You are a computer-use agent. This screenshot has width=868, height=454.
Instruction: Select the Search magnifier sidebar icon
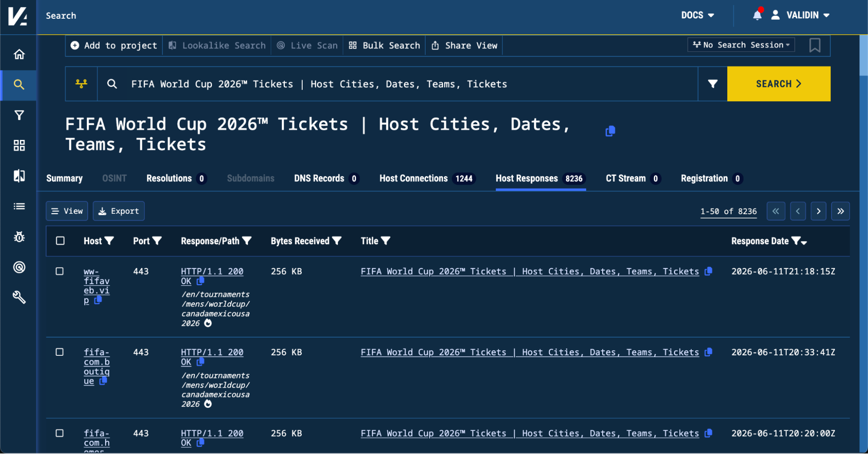[x=19, y=84]
